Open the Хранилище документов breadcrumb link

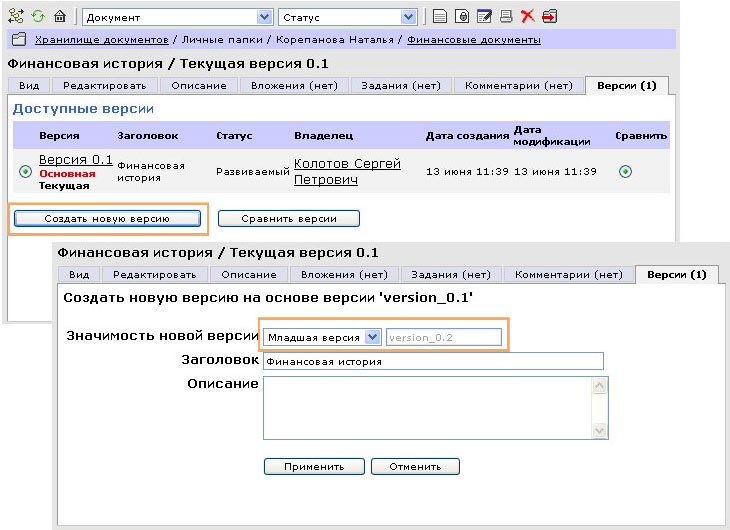pos(101,40)
